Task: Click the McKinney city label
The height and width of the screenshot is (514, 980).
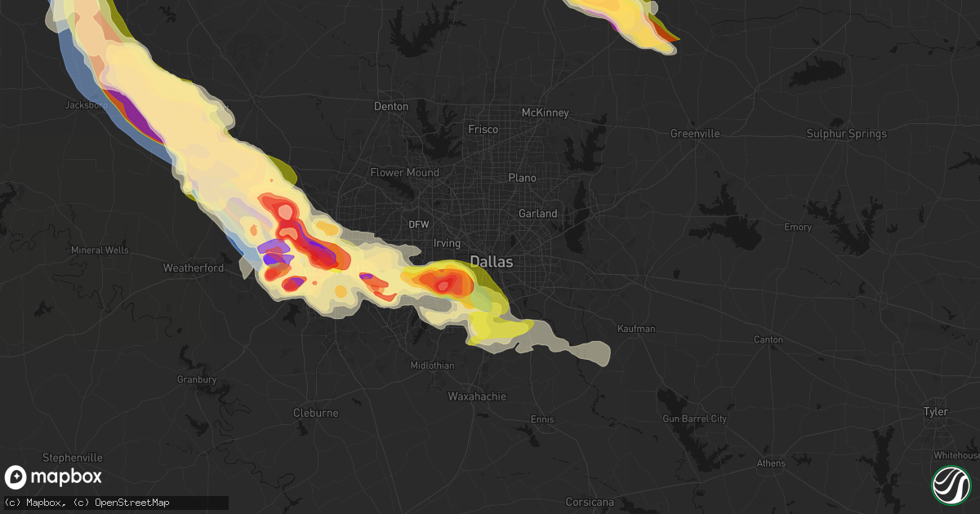Action: [x=545, y=113]
